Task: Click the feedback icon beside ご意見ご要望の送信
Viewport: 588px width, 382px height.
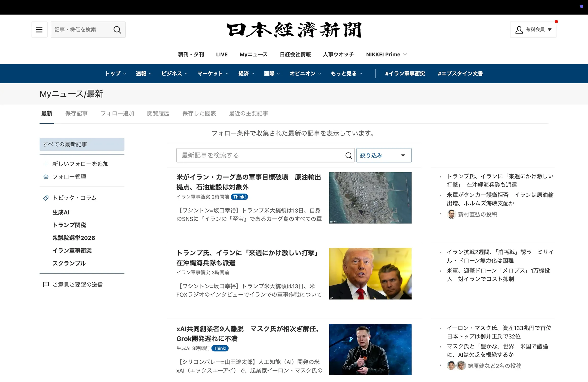Action: (x=46, y=284)
